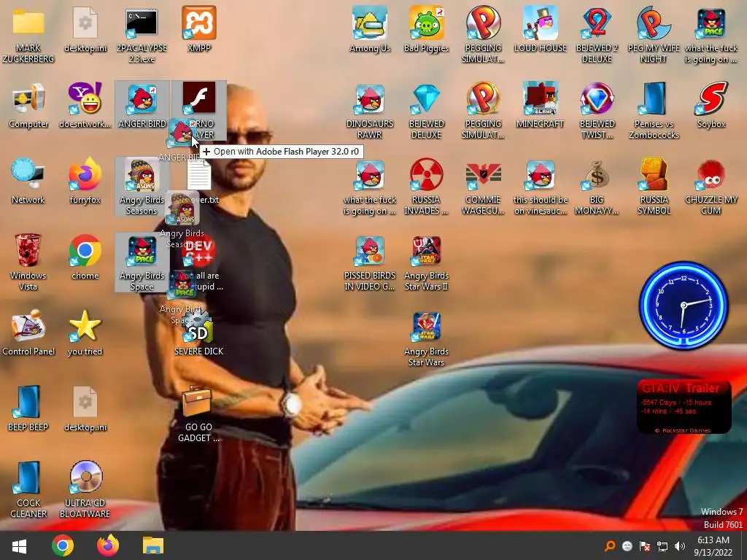Click the orange magnifier tray icon
The height and width of the screenshot is (560, 747).
tap(610, 546)
